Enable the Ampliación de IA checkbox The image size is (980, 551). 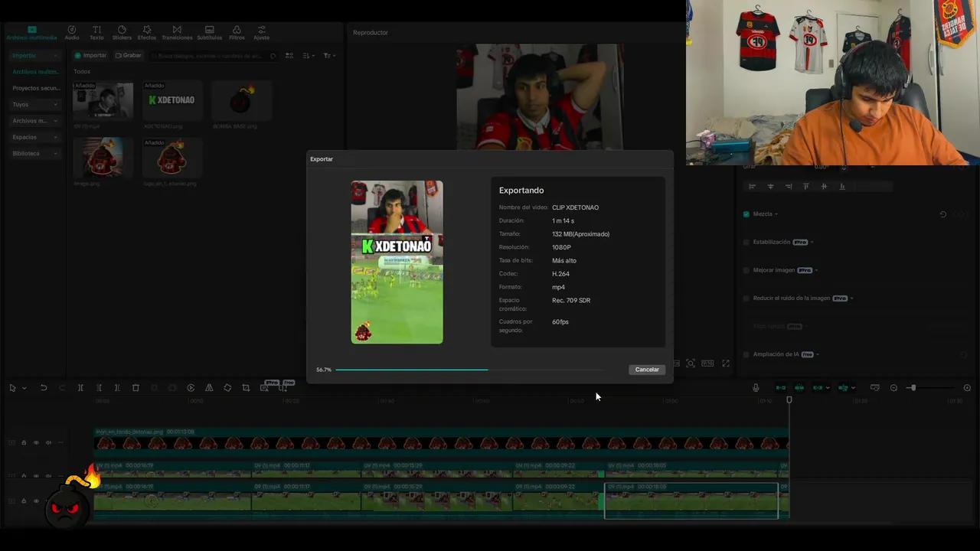[746, 354]
